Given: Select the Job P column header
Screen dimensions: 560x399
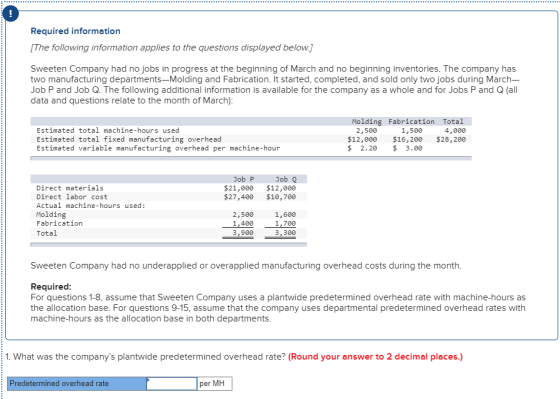Looking at the screenshot, I should click(x=244, y=179).
